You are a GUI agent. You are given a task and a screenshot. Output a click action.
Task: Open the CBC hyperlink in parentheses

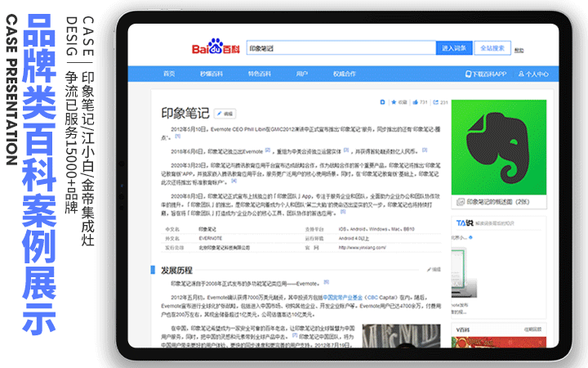(372, 298)
